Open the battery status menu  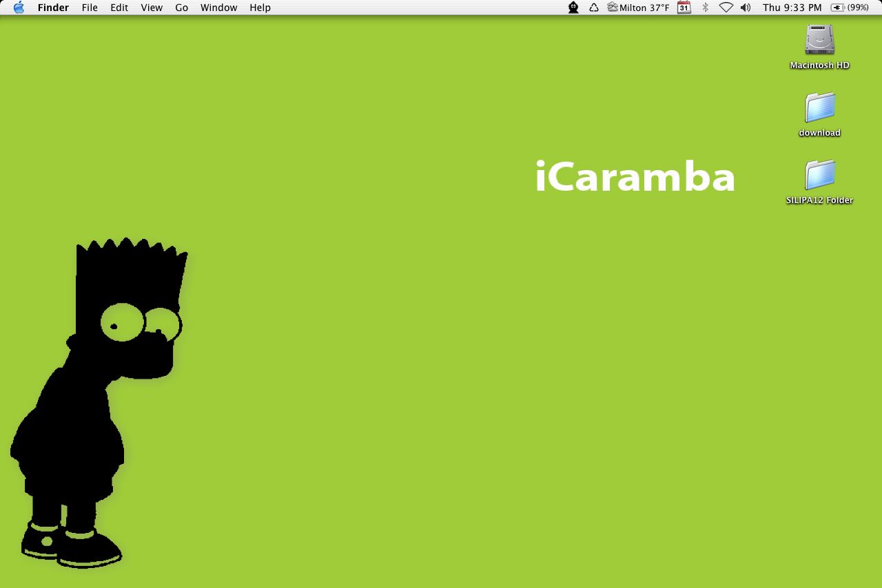(x=850, y=8)
